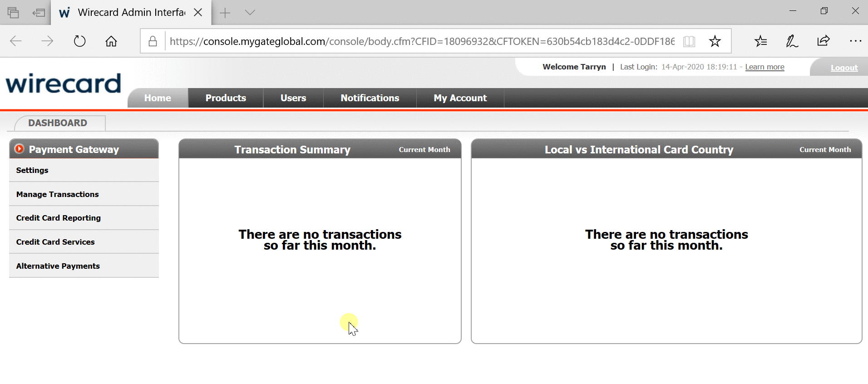Image resolution: width=868 pixels, height=384 pixels.
Task: Minimize the browser window
Action: (793, 11)
